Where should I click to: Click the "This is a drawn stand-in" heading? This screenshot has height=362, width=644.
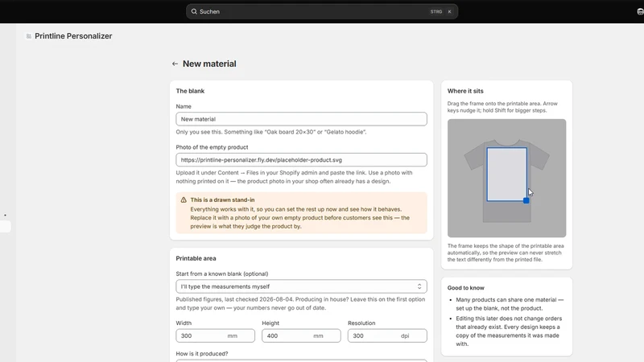click(x=222, y=200)
